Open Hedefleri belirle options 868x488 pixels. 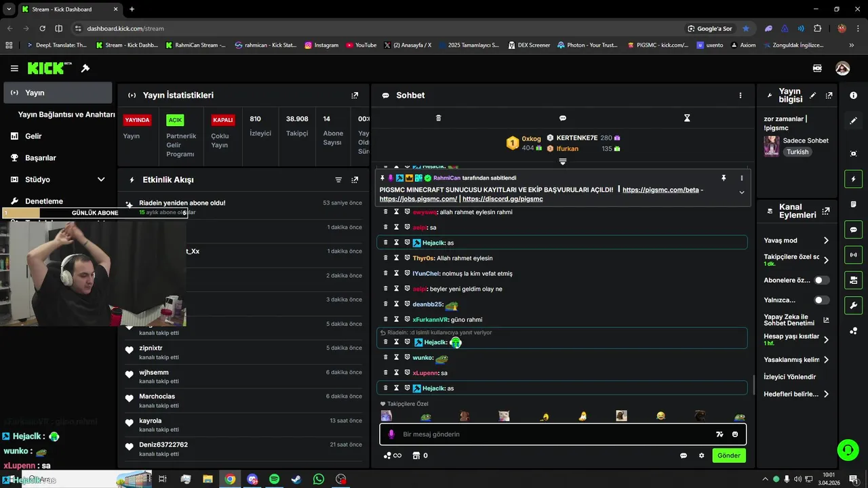(797, 394)
